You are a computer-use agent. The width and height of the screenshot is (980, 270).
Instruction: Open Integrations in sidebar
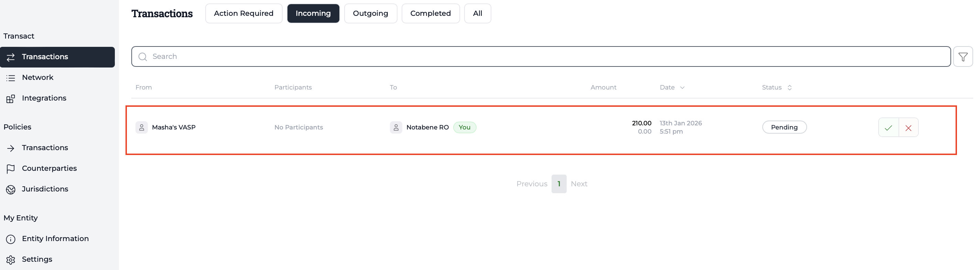(57, 98)
